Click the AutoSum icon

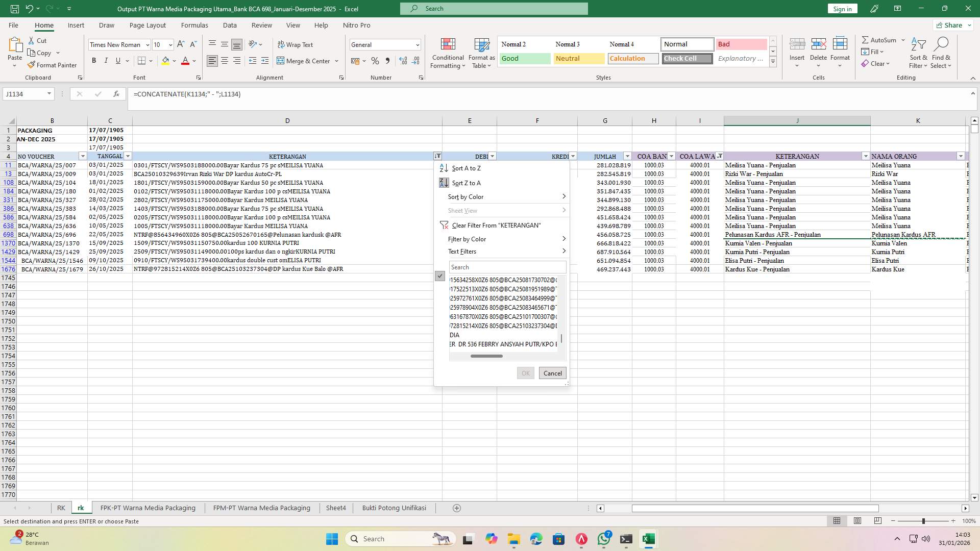[866, 39]
